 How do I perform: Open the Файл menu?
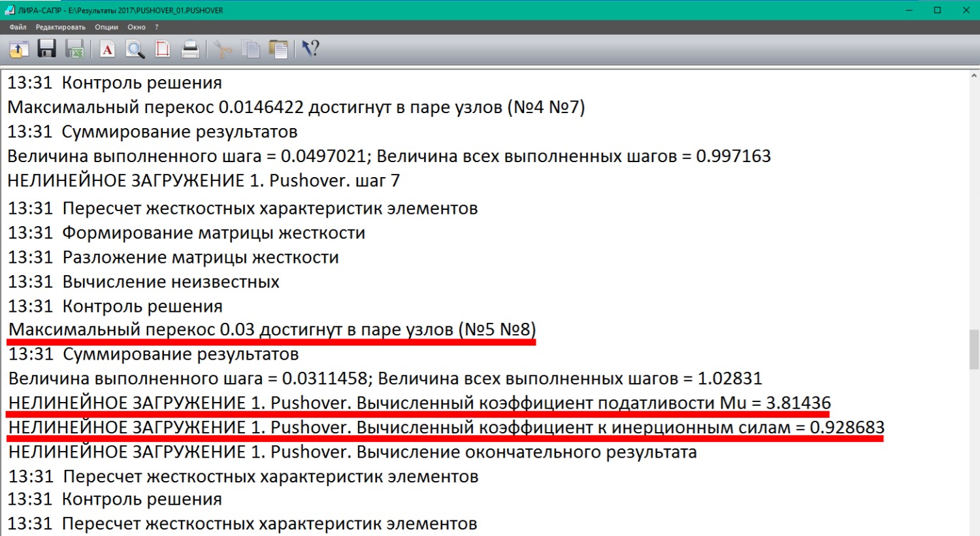[x=18, y=27]
